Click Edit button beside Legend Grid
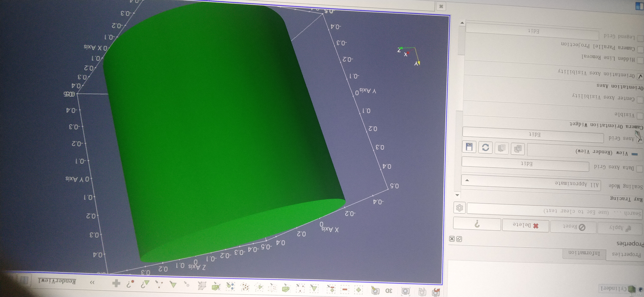644x297 pixels. 533,31
